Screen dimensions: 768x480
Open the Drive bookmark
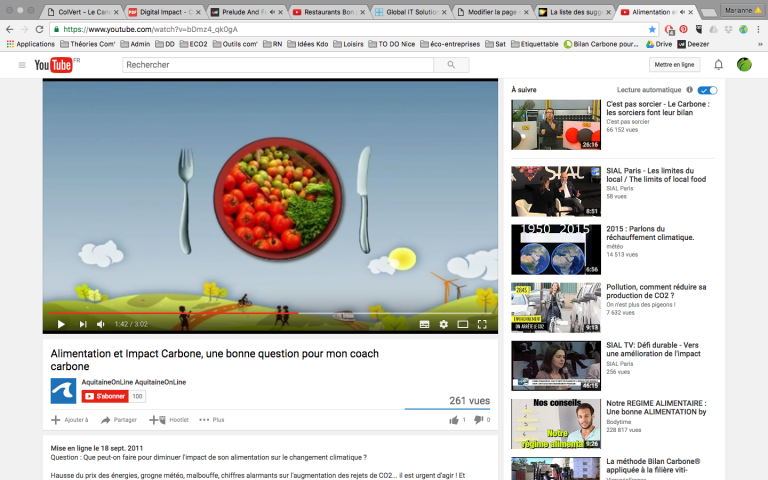coord(659,44)
